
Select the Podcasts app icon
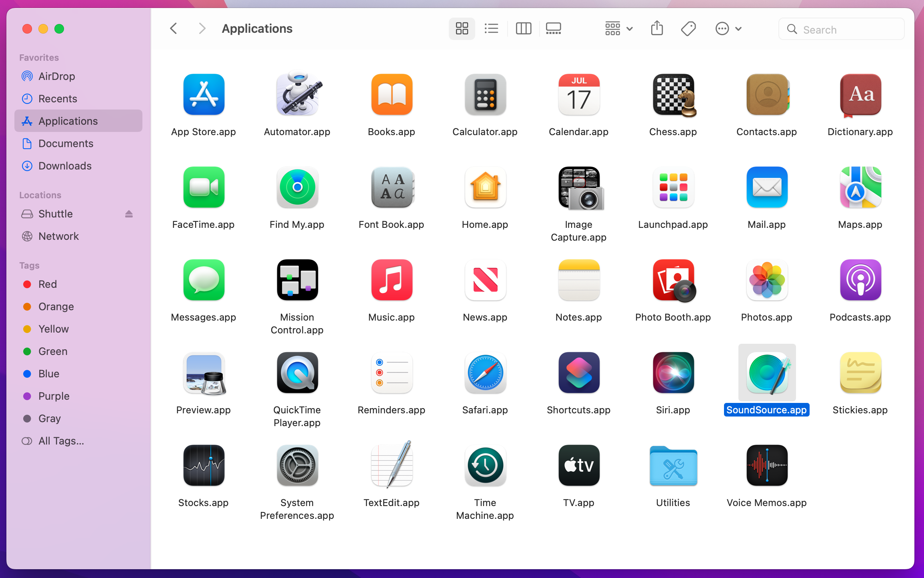[860, 280]
